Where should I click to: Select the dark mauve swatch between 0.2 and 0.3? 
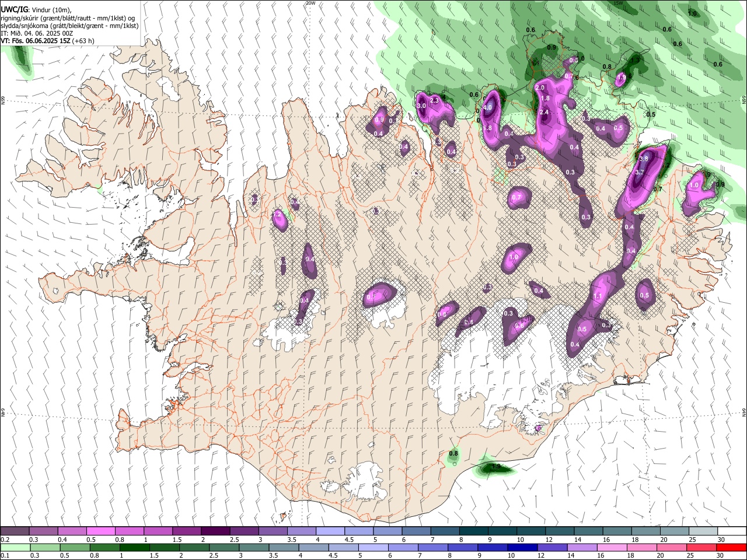(15, 531)
